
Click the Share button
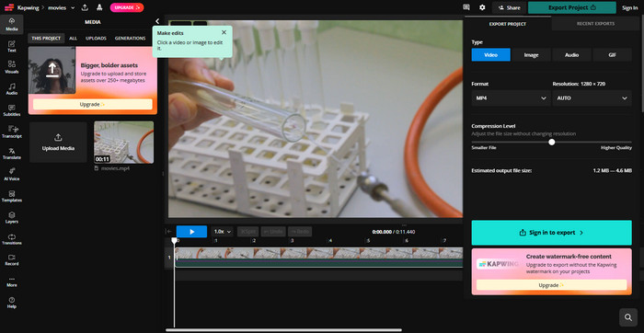point(510,7)
